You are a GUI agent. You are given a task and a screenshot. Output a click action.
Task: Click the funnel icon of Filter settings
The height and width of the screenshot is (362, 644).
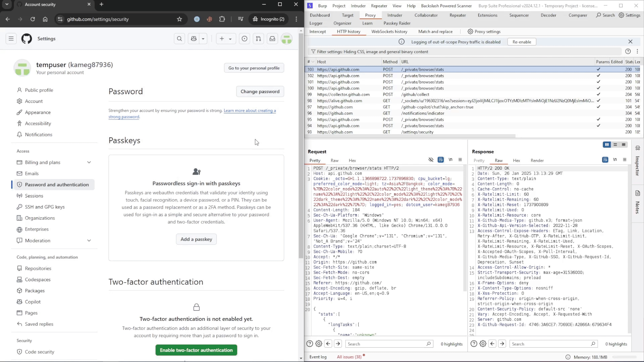click(313, 52)
